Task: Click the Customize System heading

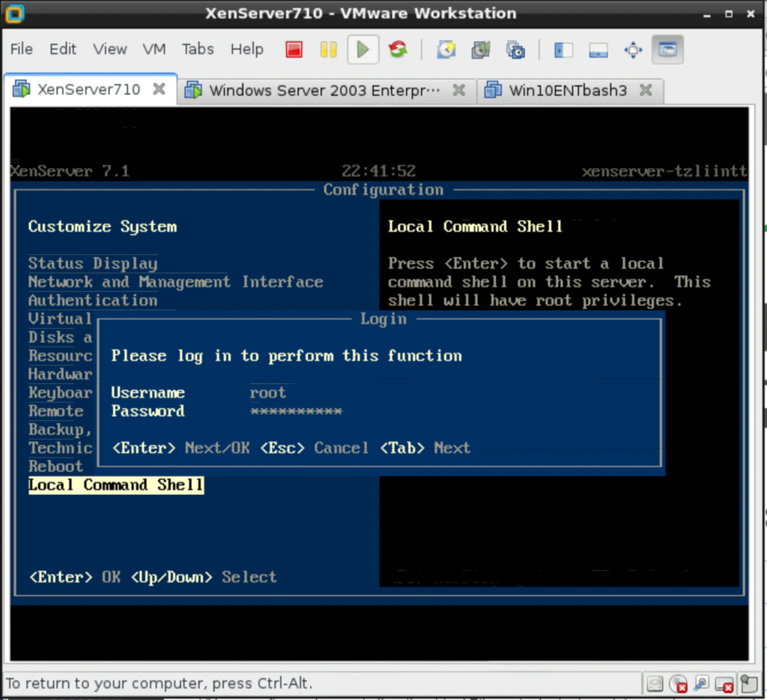Action: [x=102, y=226]
